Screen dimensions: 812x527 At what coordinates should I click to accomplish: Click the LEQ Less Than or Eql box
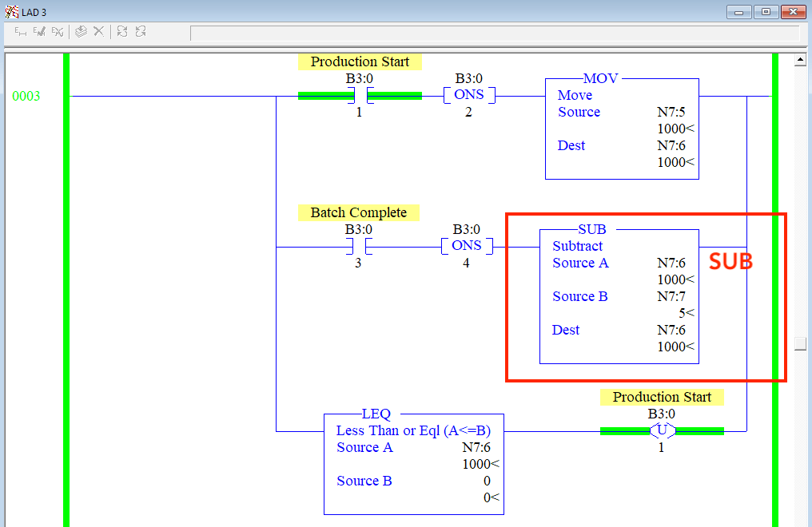click(x=413, y=463)
